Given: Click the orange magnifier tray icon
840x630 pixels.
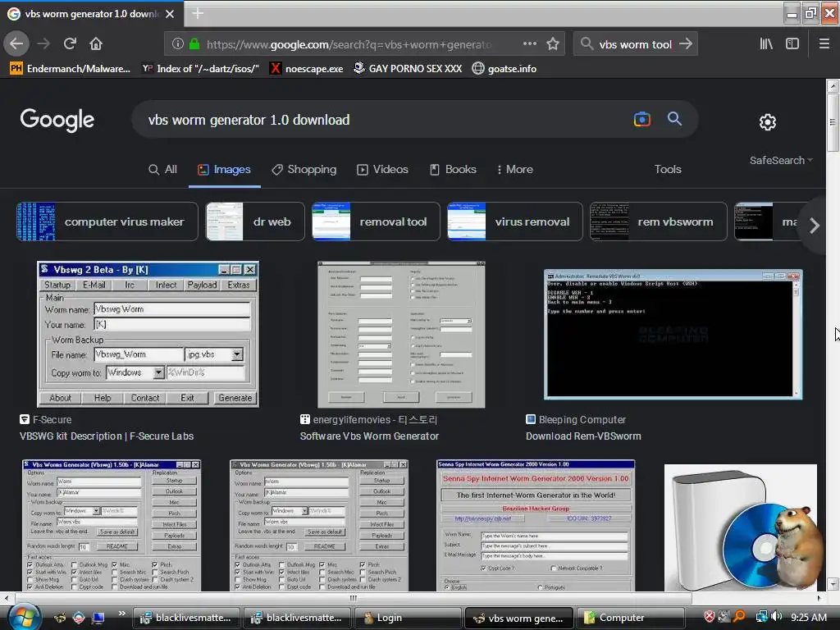Looking at the screenshot, I should pyautogui.click(x=739, y=617).
